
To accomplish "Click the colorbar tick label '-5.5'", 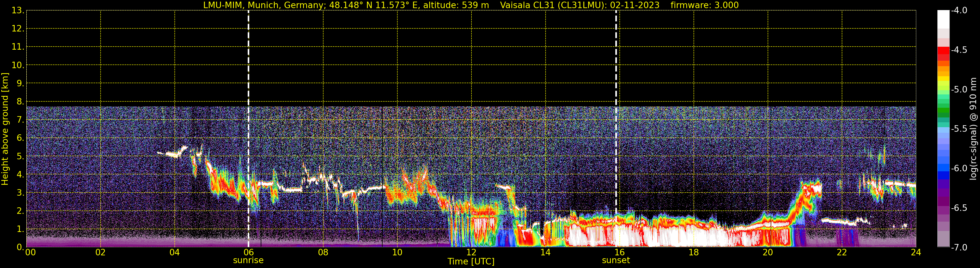I will (959, 129).
